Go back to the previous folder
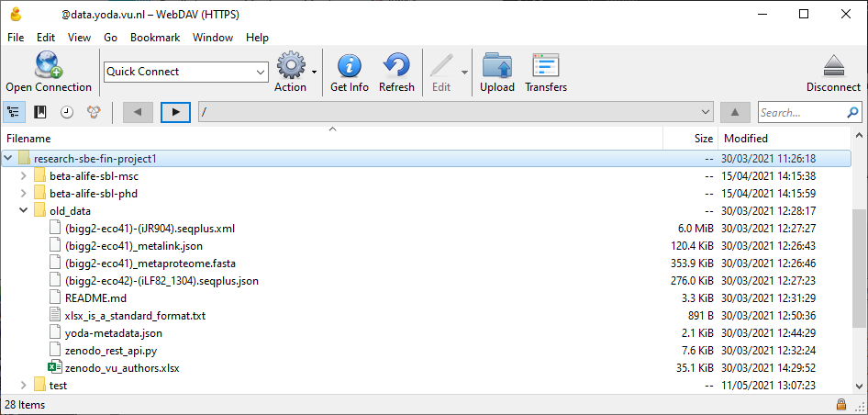Screen dimensions: 868x415 tap(138, 112)
